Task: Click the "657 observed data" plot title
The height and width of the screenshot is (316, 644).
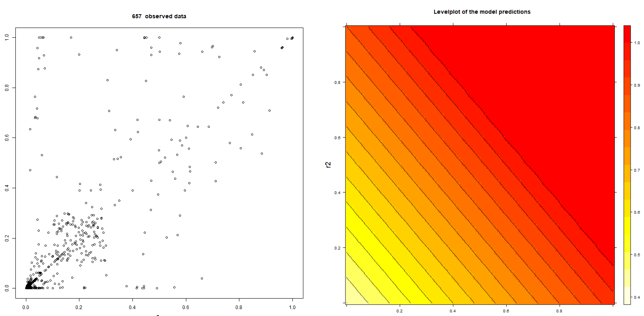Action: pos(159,16)
